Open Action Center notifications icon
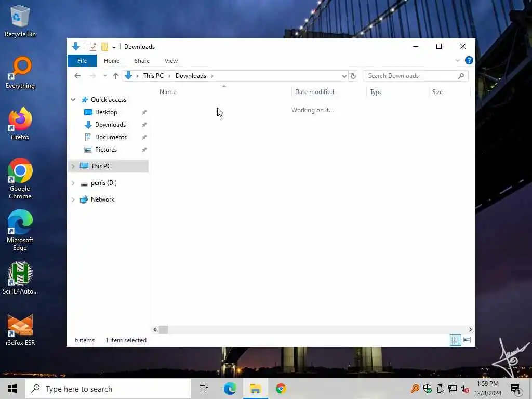The image size is (532, 399). [x=515, y=389]
